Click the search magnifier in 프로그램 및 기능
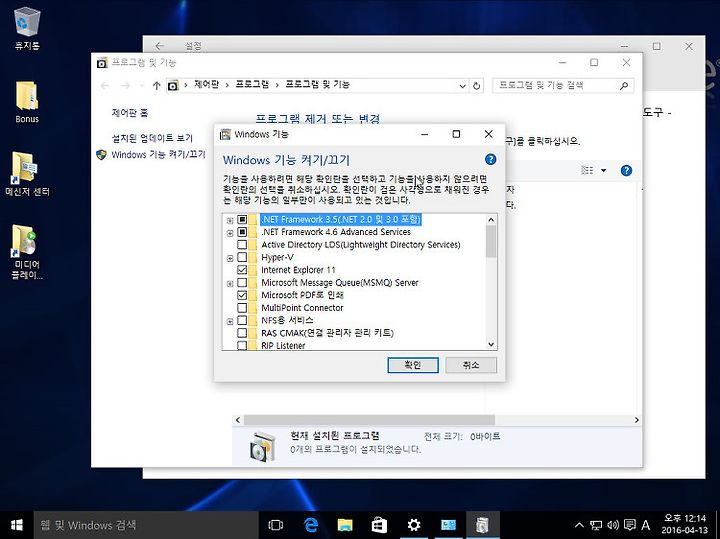The image size is (720, 539). click(624, 85)
